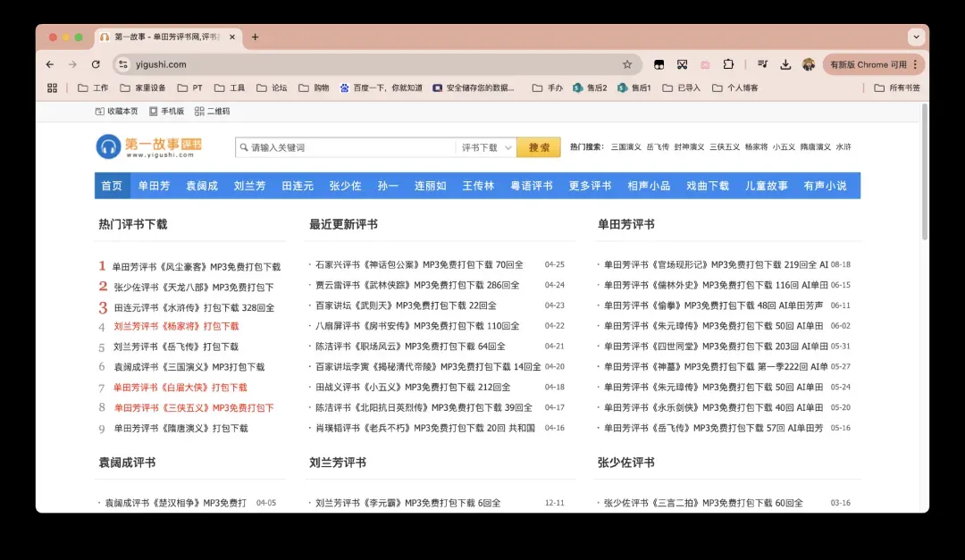Open the Chrome extensions puzzle icon
The width and height of the screenshot is (965, 560).
point(728,64)
